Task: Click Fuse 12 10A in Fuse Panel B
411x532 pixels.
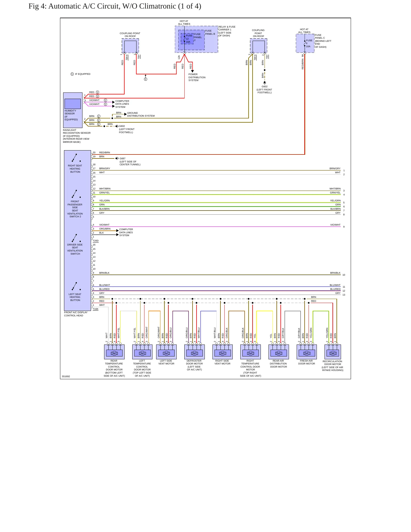Action: (x=187, y=39)
